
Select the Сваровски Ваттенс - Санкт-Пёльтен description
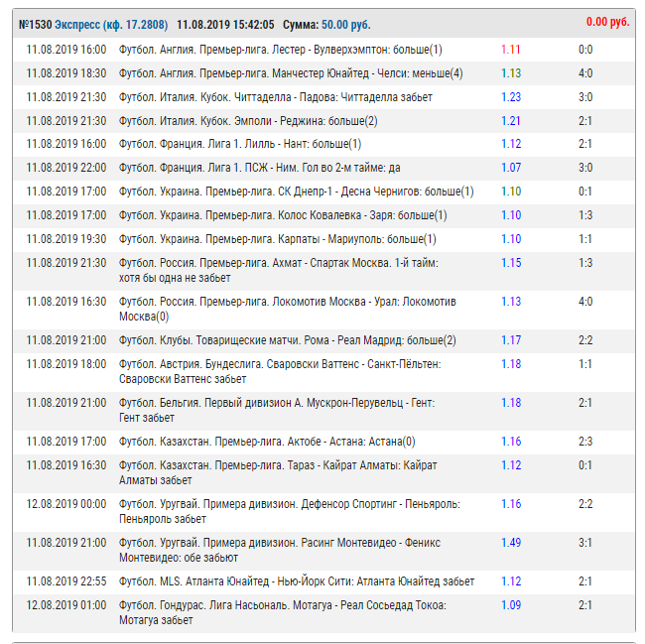[x=280, y=372]
